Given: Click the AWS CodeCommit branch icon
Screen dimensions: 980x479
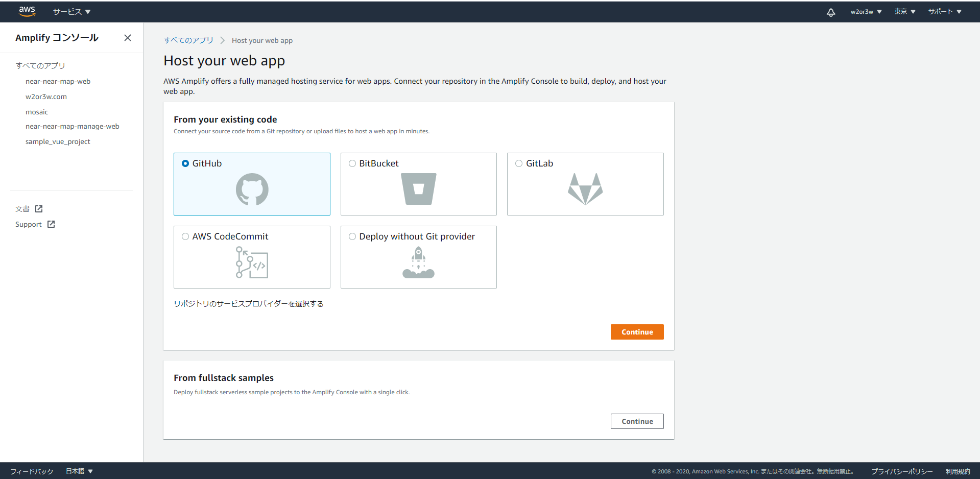Looking at the screenshot, I should (252, 262).
